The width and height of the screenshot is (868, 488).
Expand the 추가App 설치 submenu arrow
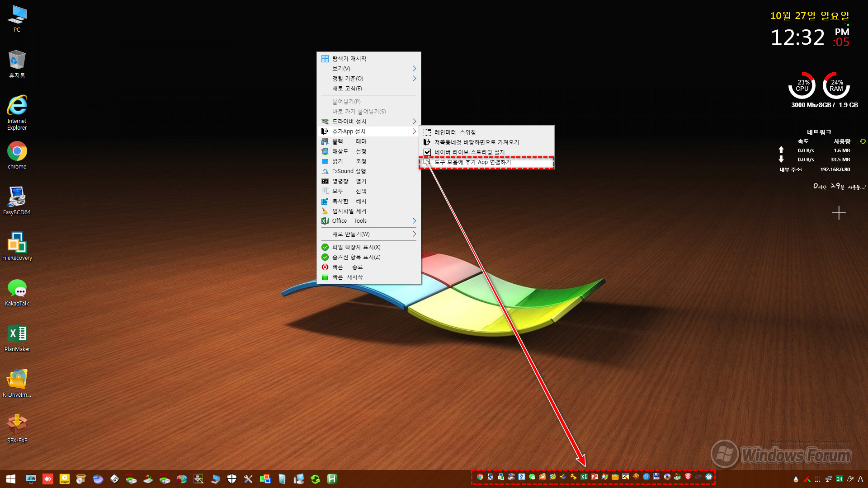414,131
